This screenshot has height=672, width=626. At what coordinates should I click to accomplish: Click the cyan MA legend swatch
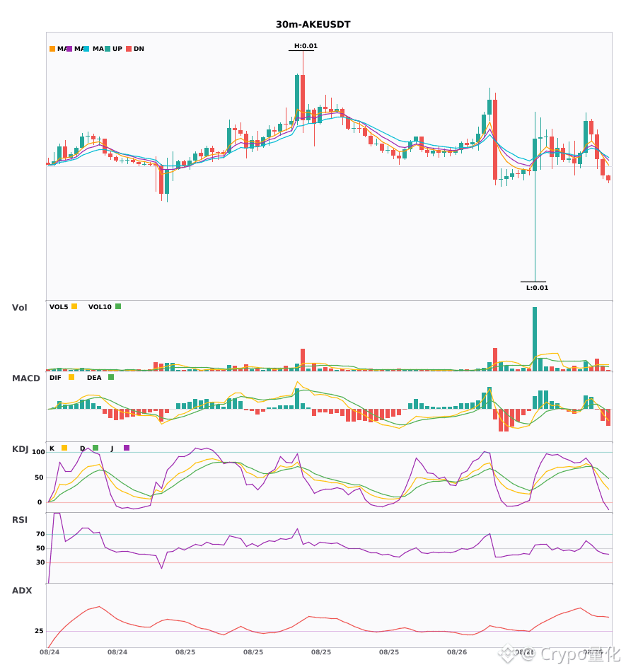pyautogui.click(x=86, y=49)
